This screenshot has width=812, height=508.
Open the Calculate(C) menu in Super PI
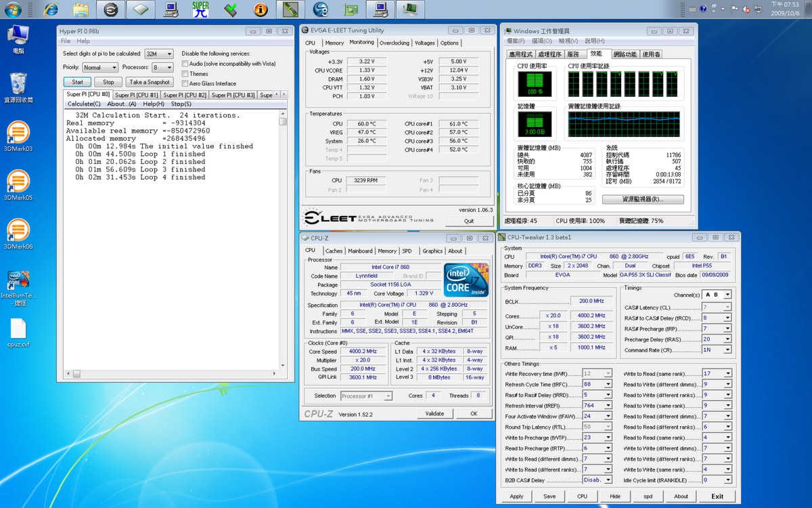[84, 104]
